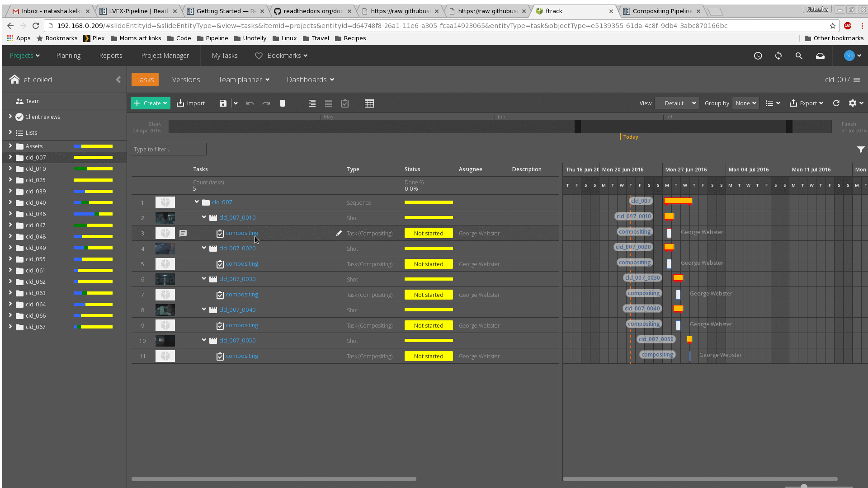868x488 pixels.
Task: Expand the cld_010 tree item
Action: (x=10, y=169)
